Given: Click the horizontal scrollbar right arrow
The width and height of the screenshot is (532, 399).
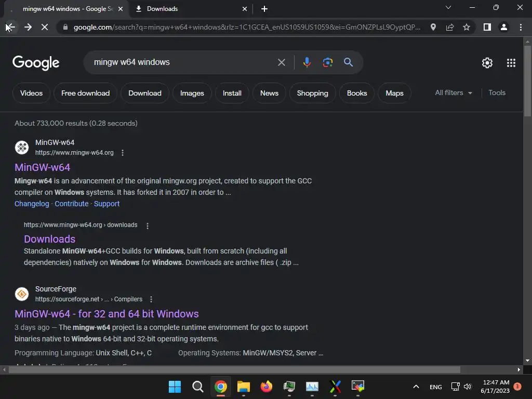Looking at the screenshot, I should pos(519,369).
